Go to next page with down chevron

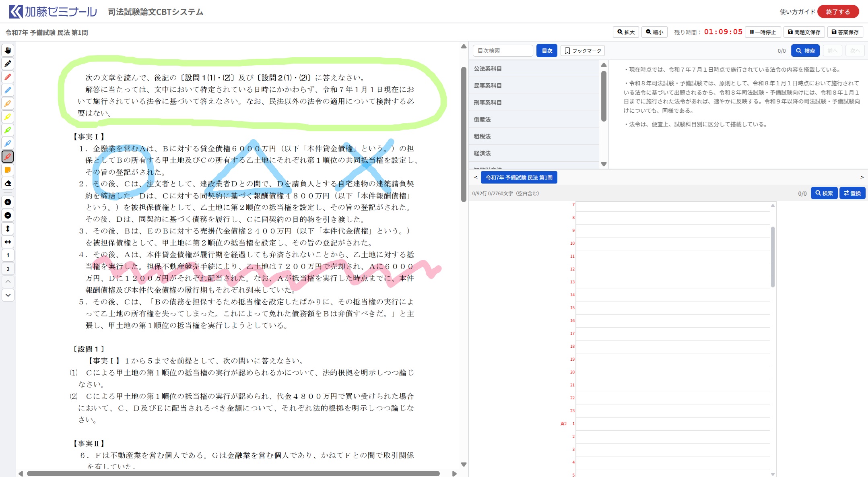8,295
